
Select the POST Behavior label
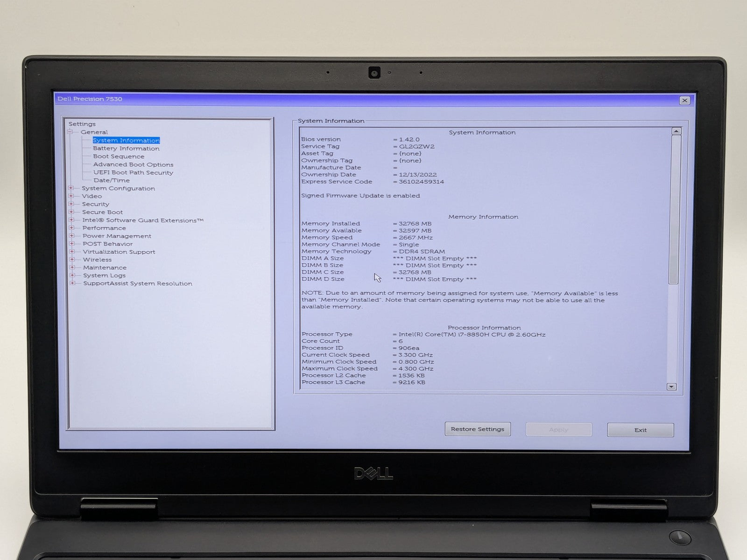click(108, 244)
